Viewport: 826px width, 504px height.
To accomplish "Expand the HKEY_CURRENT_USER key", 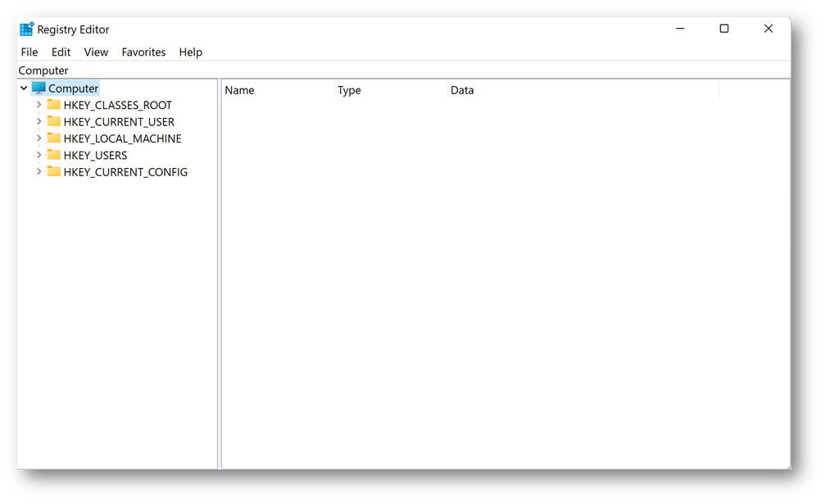I will click(39, 121).
